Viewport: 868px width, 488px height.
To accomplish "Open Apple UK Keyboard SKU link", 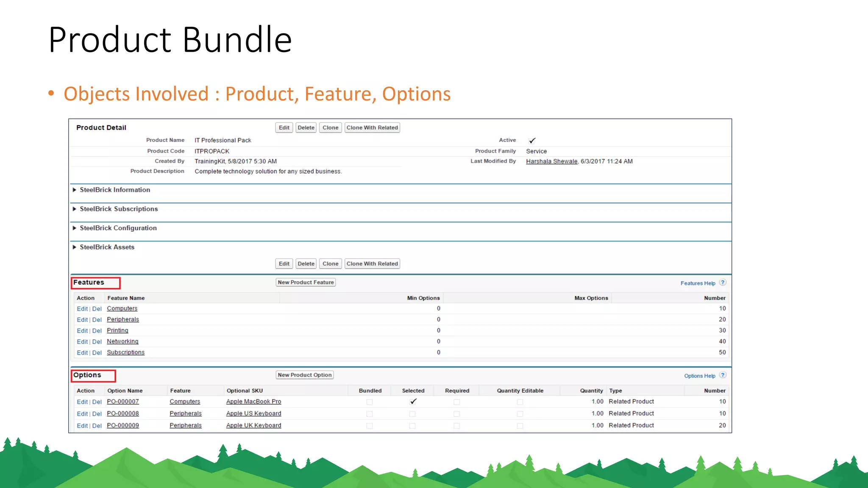I will point(253,425).
